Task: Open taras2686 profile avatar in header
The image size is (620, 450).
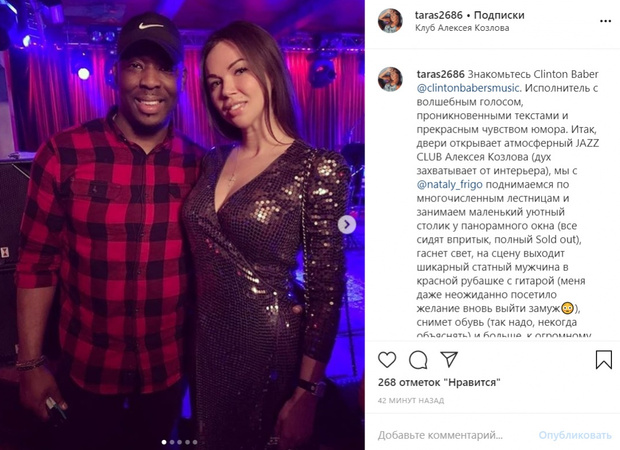Action: click(390, 21)
